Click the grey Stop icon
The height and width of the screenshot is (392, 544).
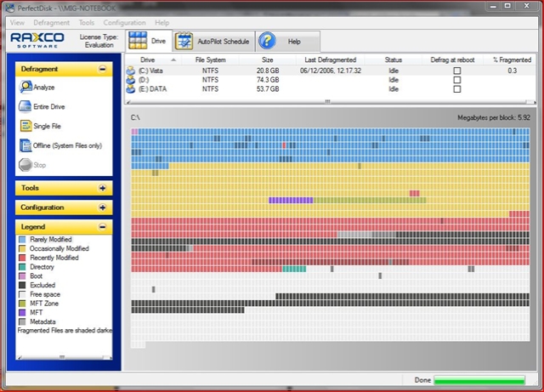coord(25,165)
